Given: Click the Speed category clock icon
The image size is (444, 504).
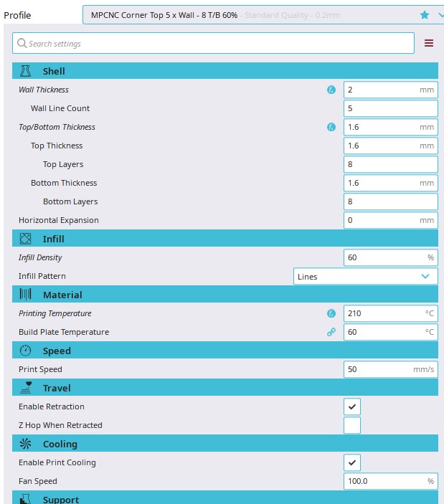Looking at the screenshot, I should pyautogui.click(x=25, y=351).
